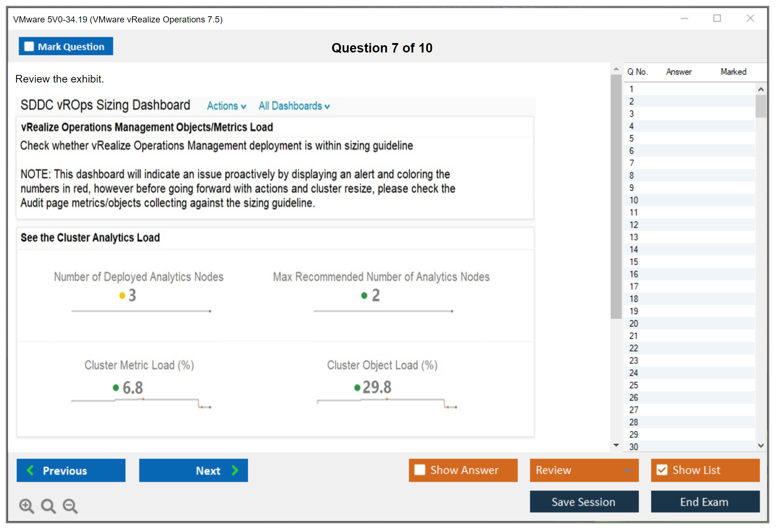This screenshot has width=778, height=532.
Task: Click the reset zoom magnifier icon
Action: (48, 506)
